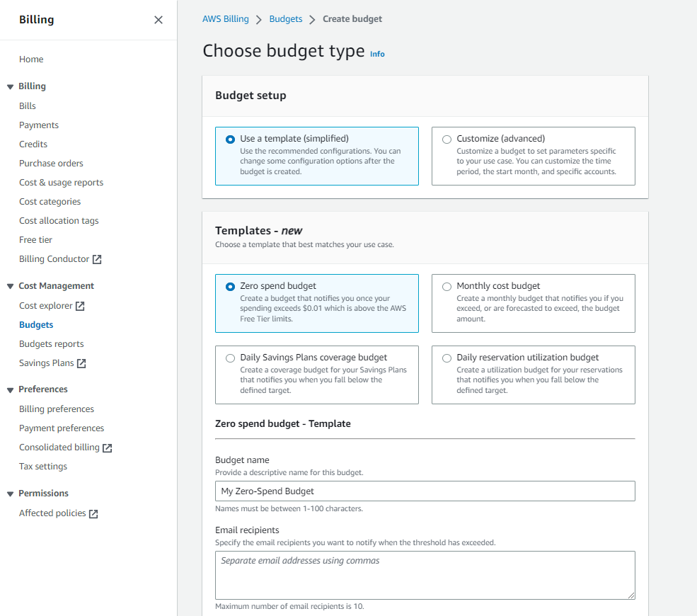Collapse the Preferences sidebar section
Viewport: 697px width, 616px height.
tap(10, 390)
